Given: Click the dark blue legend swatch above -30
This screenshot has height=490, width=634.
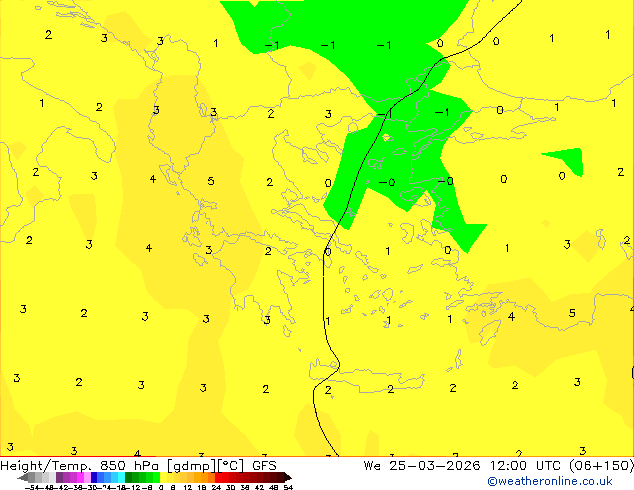Looking at the screenshot, I should point(94,477).
